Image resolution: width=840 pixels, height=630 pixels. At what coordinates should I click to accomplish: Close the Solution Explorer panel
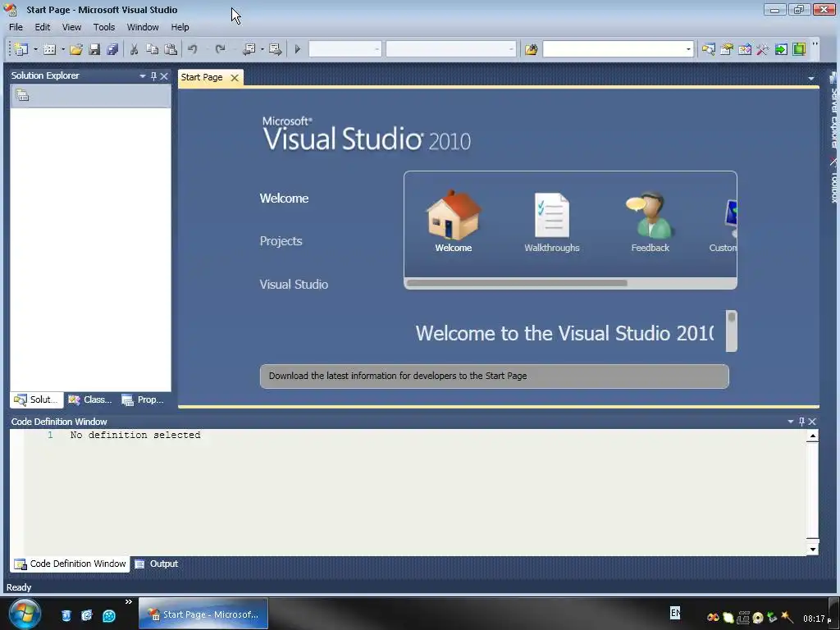click(164, 76)
